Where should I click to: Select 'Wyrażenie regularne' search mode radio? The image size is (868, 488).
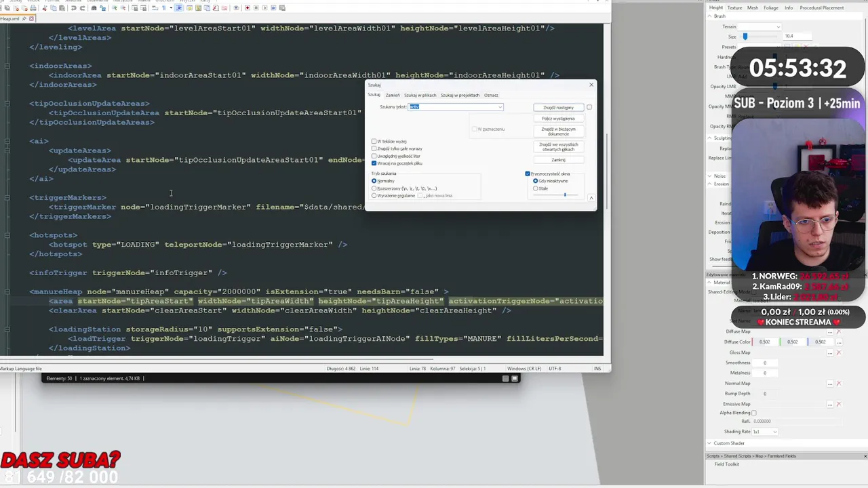pos(374,196)
